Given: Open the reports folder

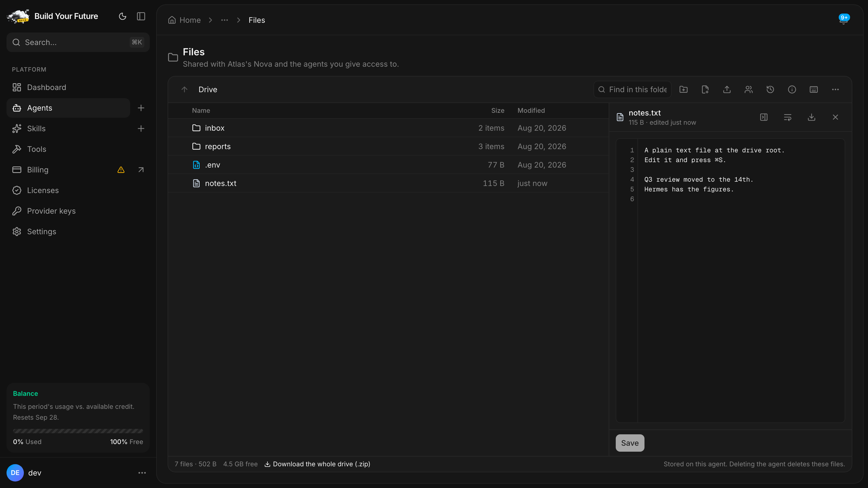Looking at the screenshot, I should point(388,146).
